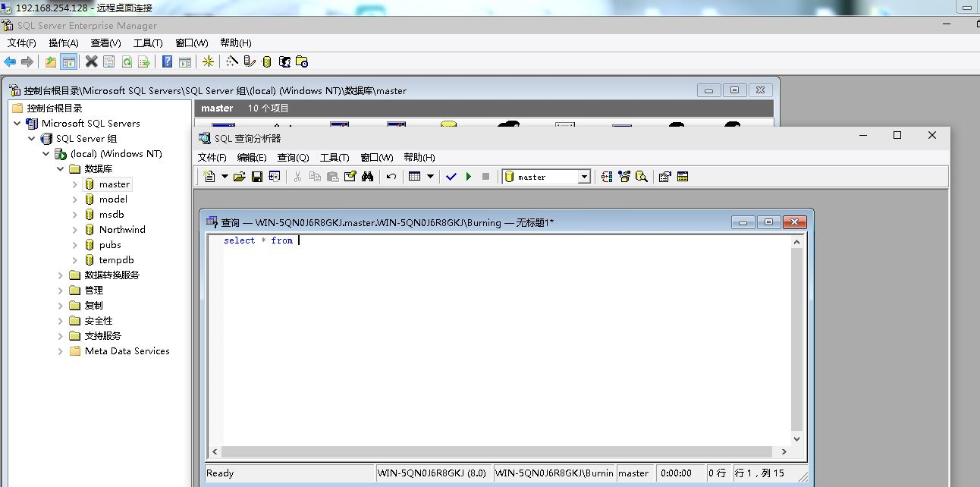Click the New Job folder-clock icon
The image size is (980, 487).
(302, 62)
